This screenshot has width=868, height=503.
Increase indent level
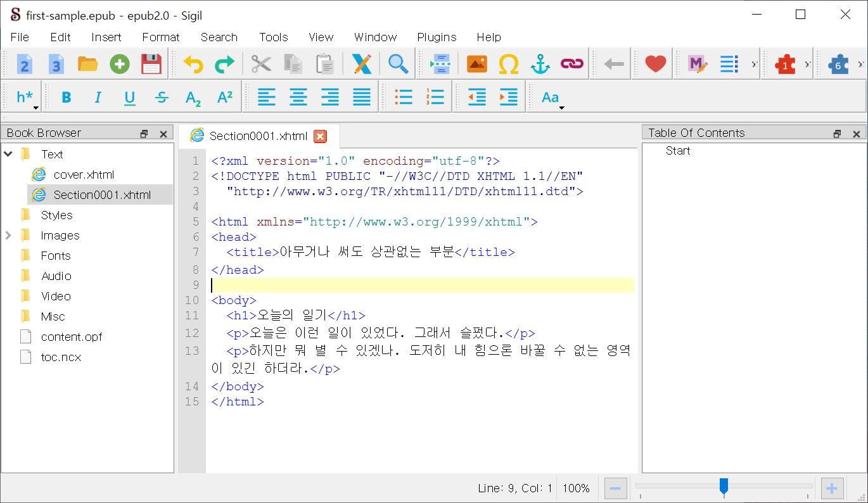tap(509, 97)
